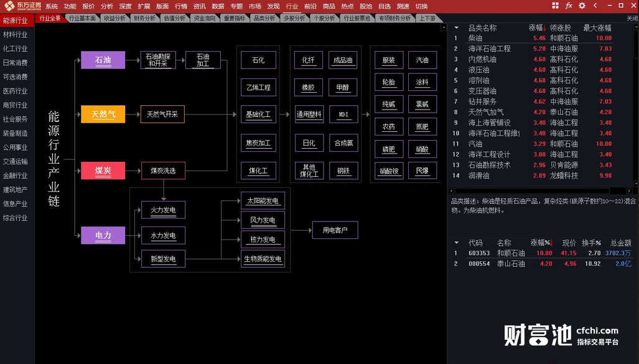Click the 太阳能发电 box
Viewport: 639px width, 364px height.
coord(263,200)
